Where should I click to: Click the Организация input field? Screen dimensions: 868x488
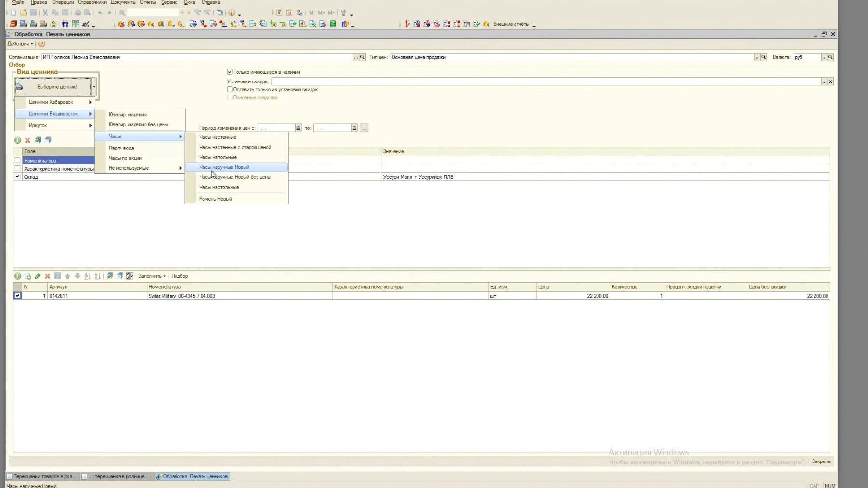(x=197, y=57)
